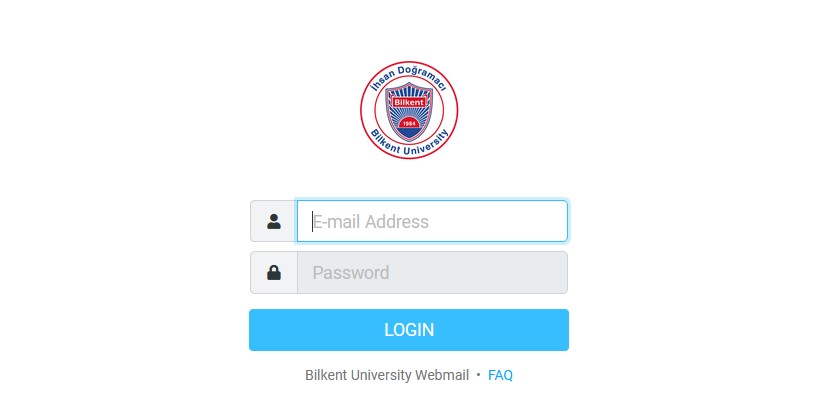Click the LOGIN button
820x420 pixels.
(x=409, y=330)
